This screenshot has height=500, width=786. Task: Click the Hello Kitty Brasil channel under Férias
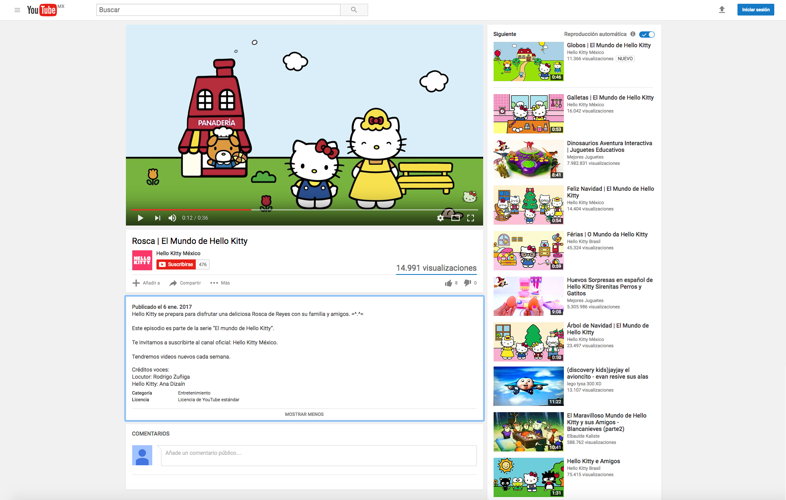click(x=583, y=242)
